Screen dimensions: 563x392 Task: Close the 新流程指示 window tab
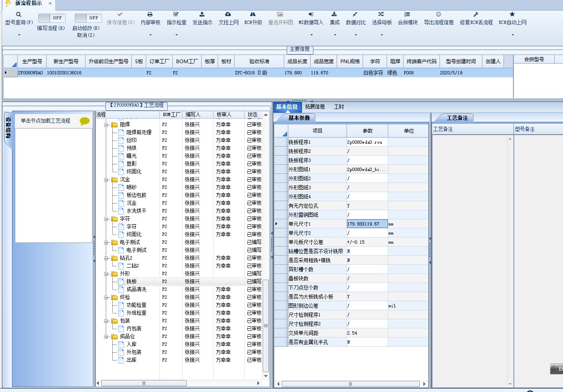point(50,3)
